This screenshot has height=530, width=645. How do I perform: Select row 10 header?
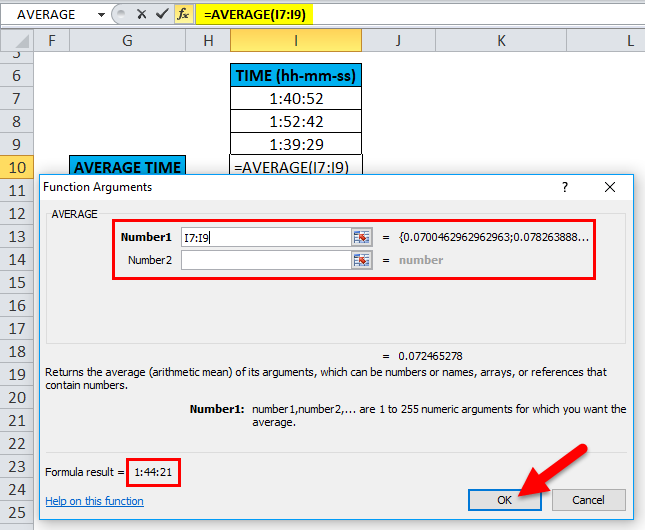click(x=16, y=167)
